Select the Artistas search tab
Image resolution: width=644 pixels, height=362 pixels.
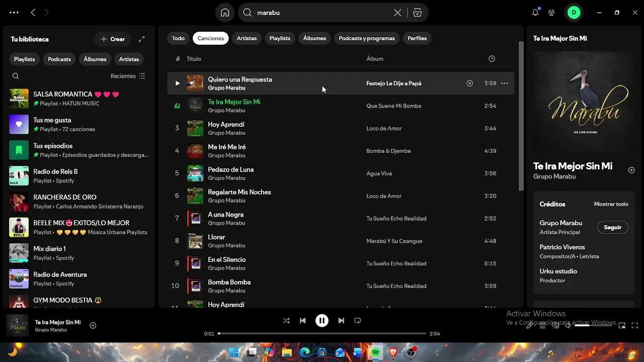coord(247,38)
